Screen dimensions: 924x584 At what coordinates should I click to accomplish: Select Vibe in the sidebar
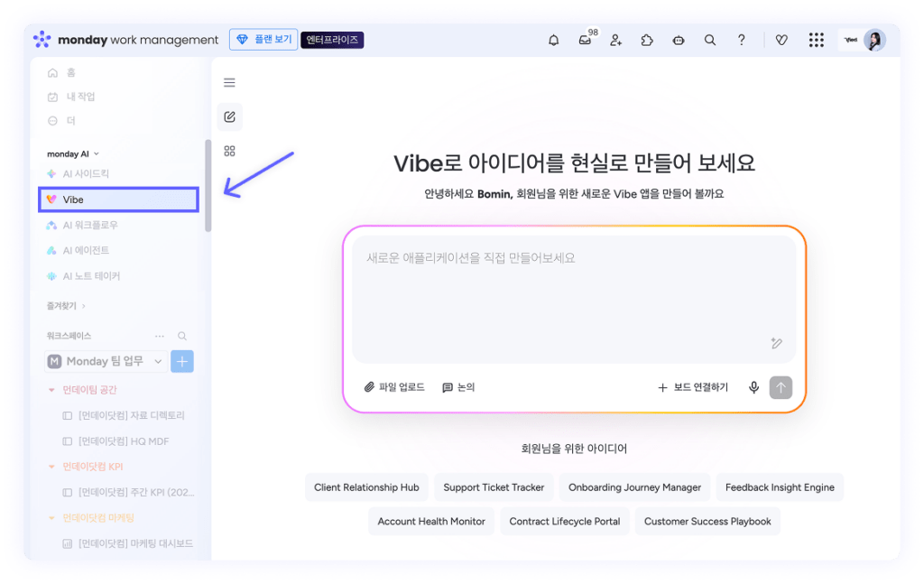point(118,199)
